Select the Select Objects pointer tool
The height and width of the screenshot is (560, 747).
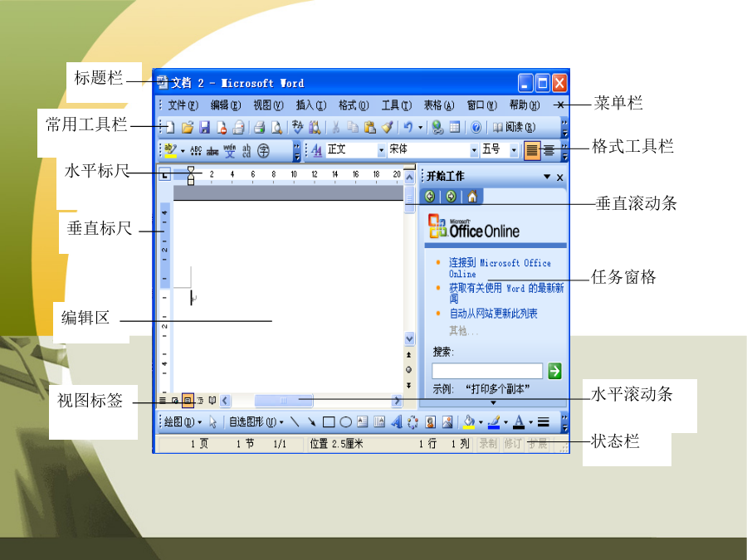click(x=213, y=422)
